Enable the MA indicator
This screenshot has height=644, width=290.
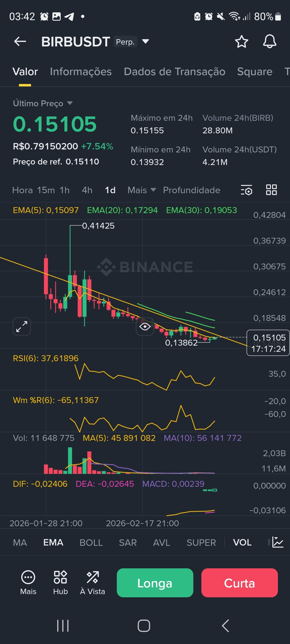pyautogui.click(x=20, y=543)
